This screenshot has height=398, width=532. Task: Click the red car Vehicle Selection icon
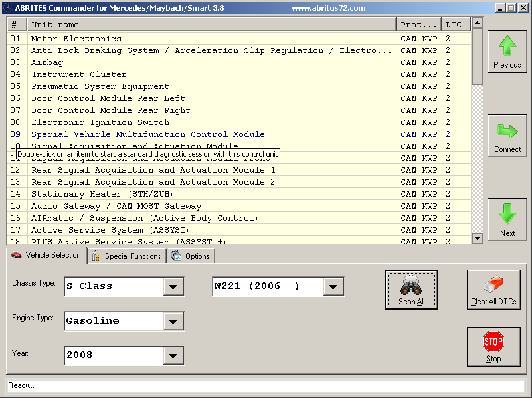[17, 255]
